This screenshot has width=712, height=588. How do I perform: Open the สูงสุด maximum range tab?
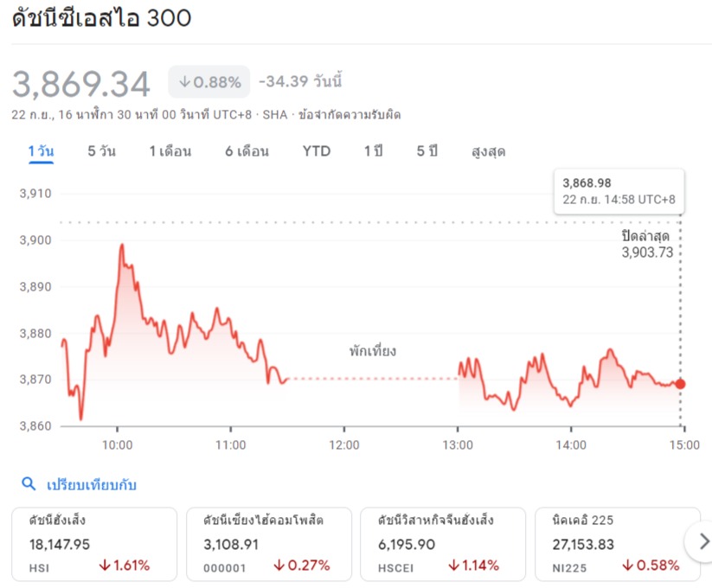click(488, 151)
